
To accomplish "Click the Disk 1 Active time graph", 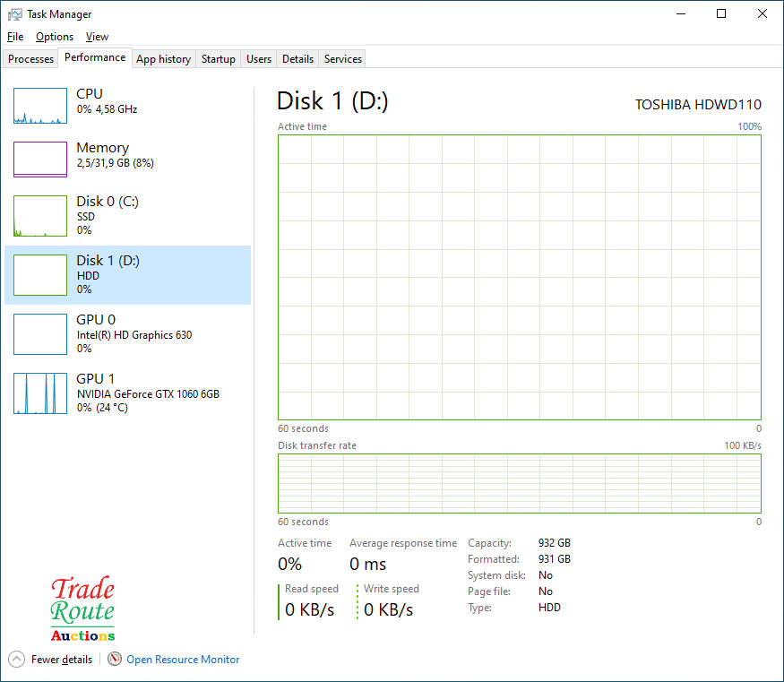I will (519, 277).
